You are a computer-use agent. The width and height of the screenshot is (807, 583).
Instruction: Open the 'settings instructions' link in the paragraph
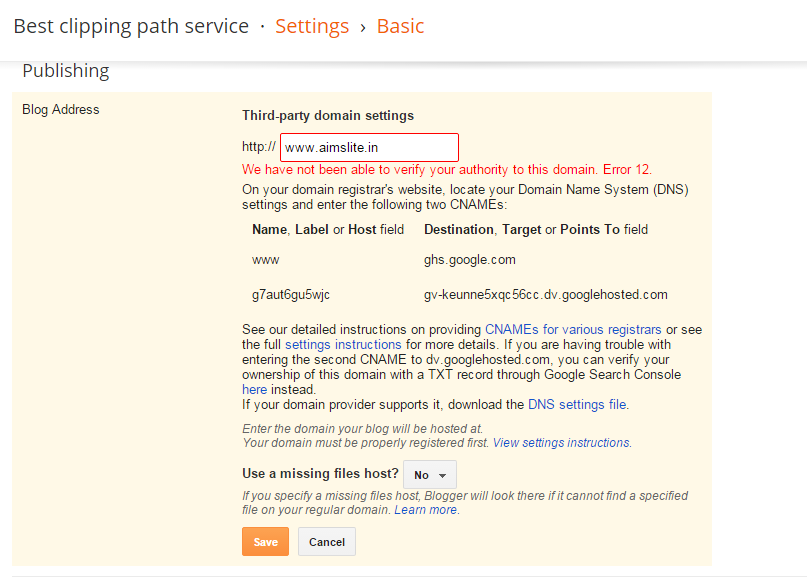343,344
